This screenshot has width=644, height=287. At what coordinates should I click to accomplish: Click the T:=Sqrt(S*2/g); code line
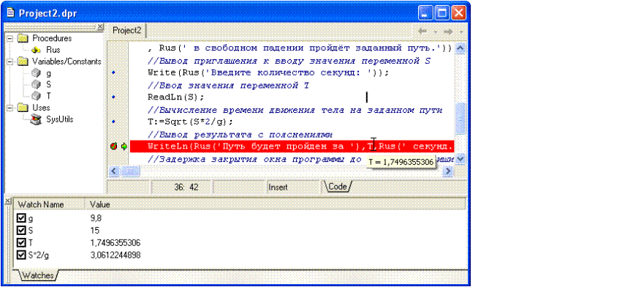pos(190,122)
